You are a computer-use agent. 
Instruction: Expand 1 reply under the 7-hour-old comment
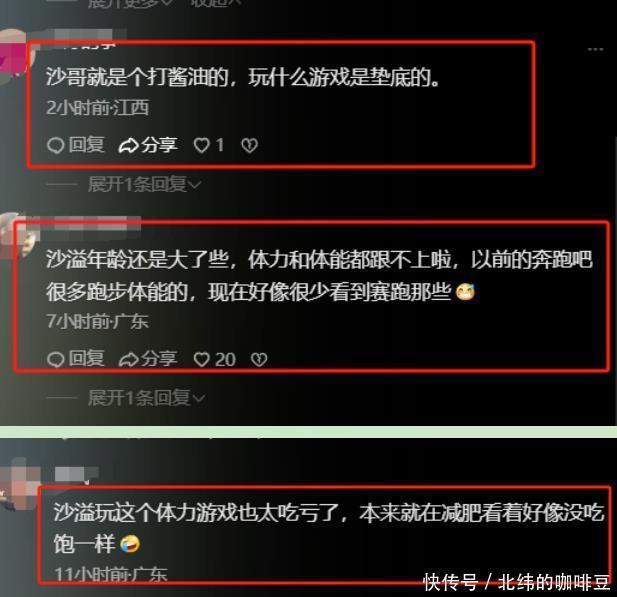pos(146,398)
